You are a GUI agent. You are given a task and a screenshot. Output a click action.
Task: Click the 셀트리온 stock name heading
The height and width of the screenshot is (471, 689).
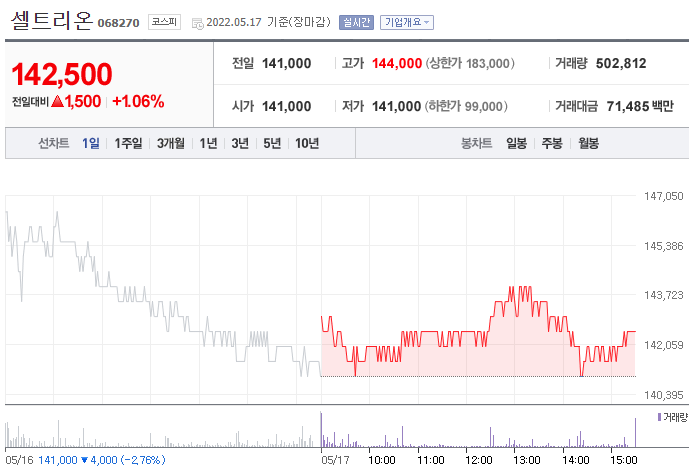click(x=52, y=20)
